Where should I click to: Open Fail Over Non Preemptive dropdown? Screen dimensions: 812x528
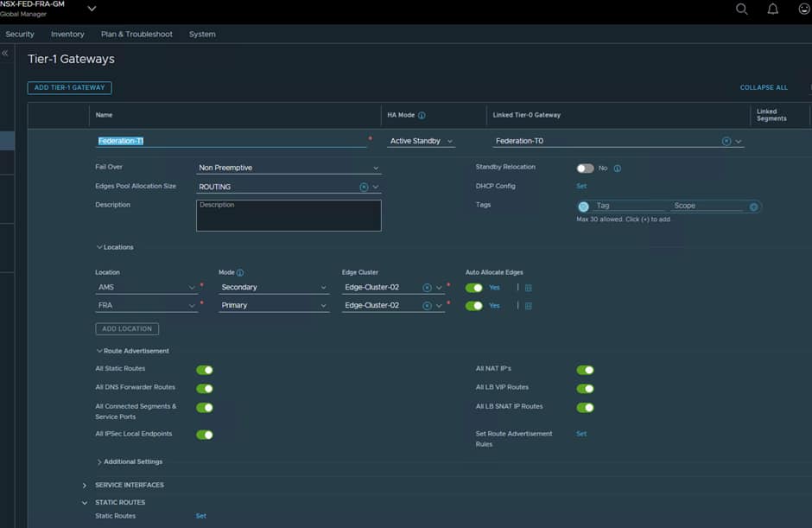tap(289, 168)
